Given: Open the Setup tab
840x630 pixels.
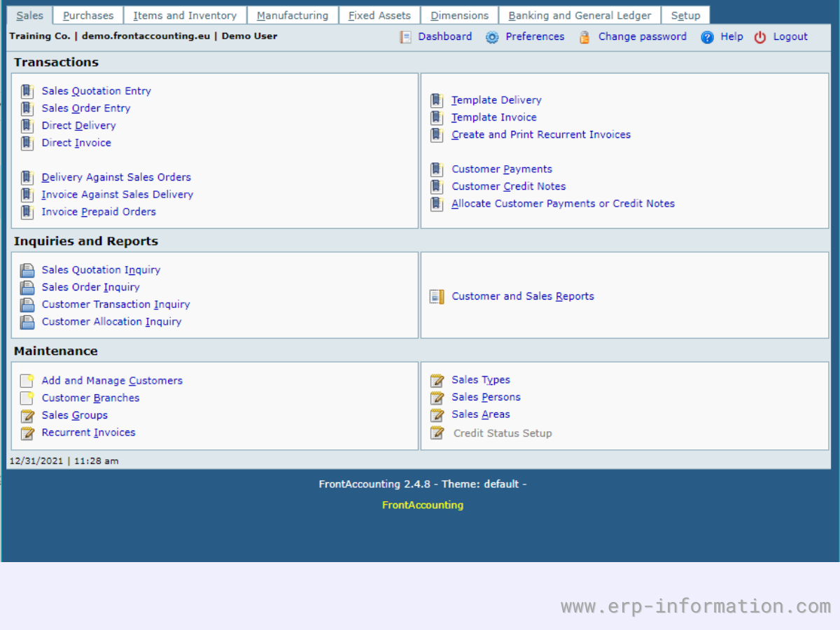Looking at the screenshot, I should [685, 15].
